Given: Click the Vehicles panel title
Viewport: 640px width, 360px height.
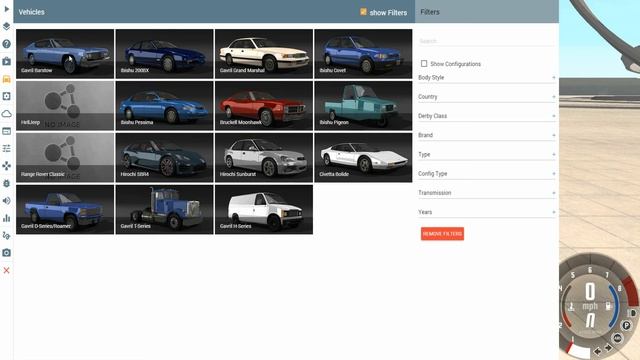Looking at the screenshot, I should pyautogui.click(x=31, y=12).
